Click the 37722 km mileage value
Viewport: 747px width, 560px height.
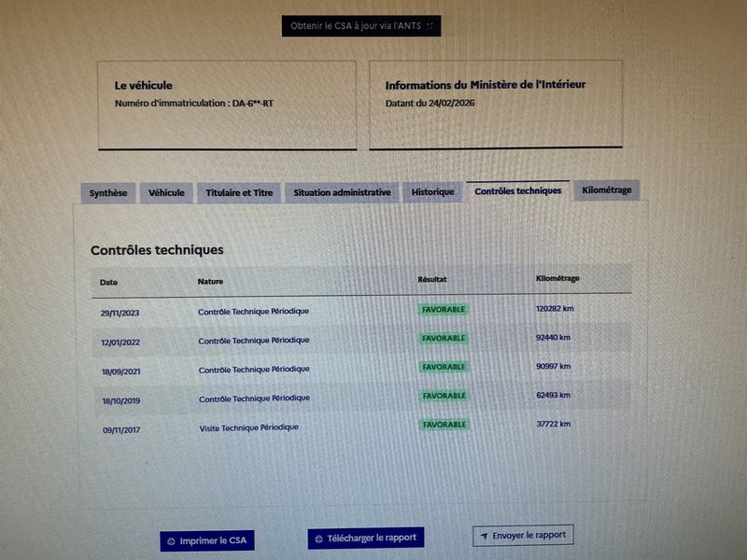coord(554,424)
